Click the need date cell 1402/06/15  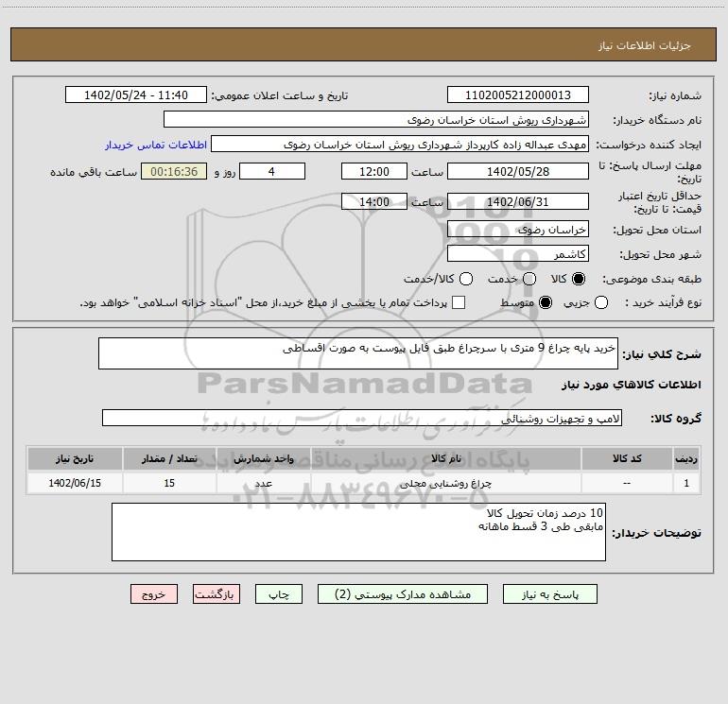75,483
